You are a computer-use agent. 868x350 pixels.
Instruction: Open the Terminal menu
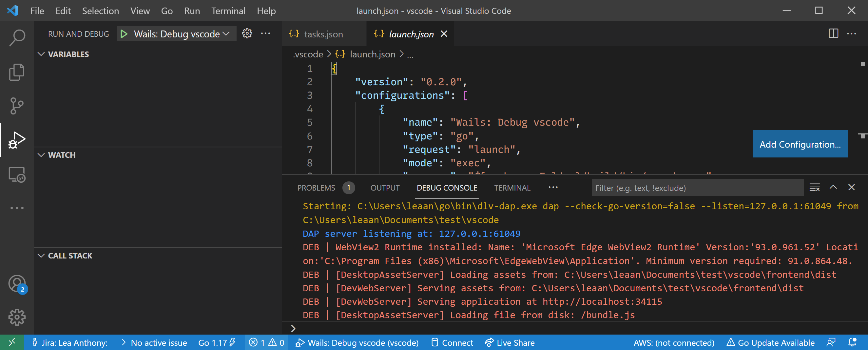[228, 11]
